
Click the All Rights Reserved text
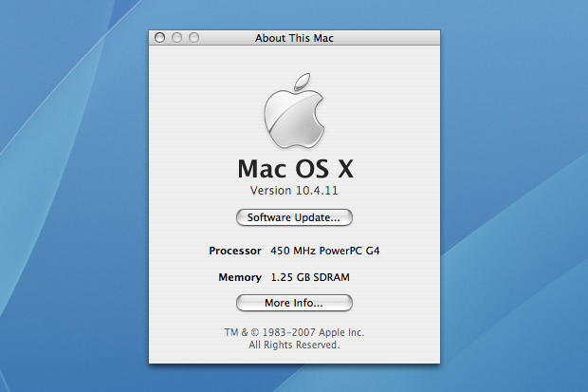point(294,345)
